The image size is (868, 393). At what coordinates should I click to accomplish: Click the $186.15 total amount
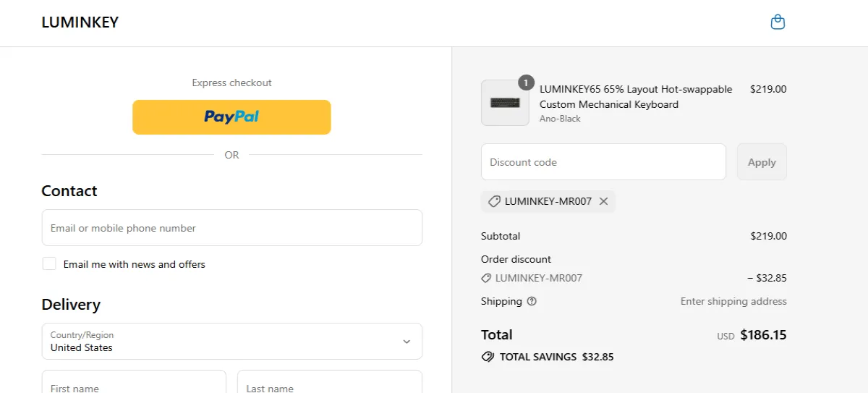pyautogui.click(x=763, y=335)
